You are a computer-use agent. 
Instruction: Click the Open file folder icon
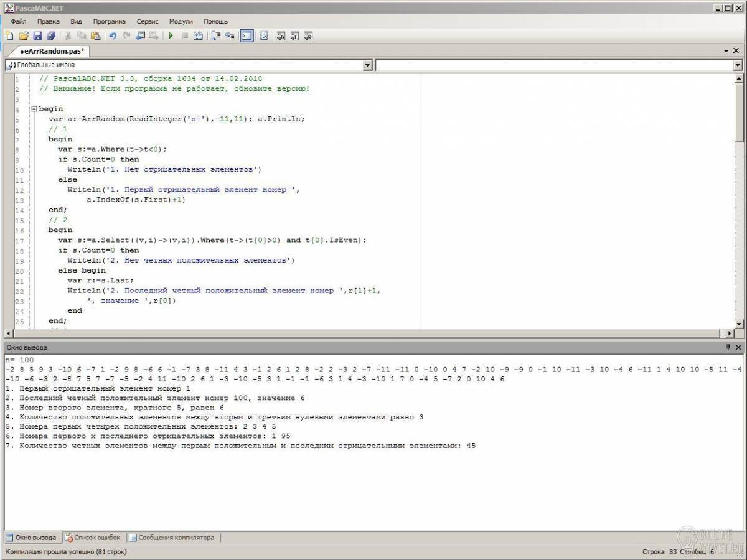click(x=24, y=36)
